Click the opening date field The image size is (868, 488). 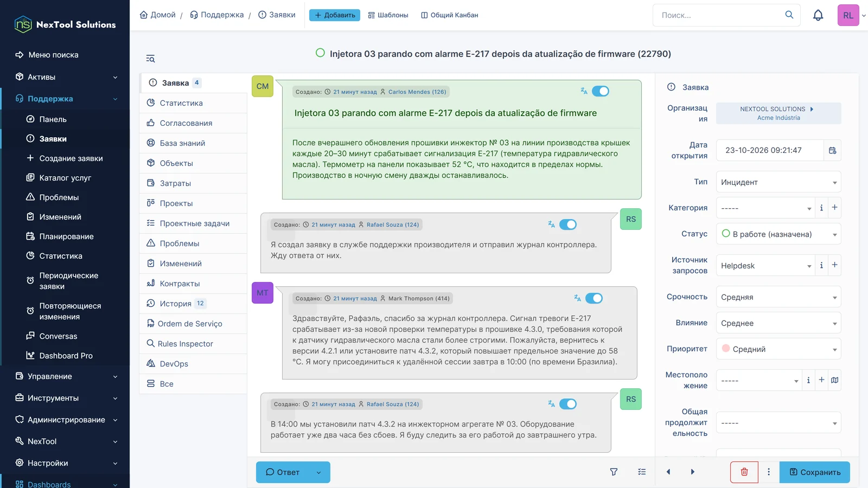(770, 150)
